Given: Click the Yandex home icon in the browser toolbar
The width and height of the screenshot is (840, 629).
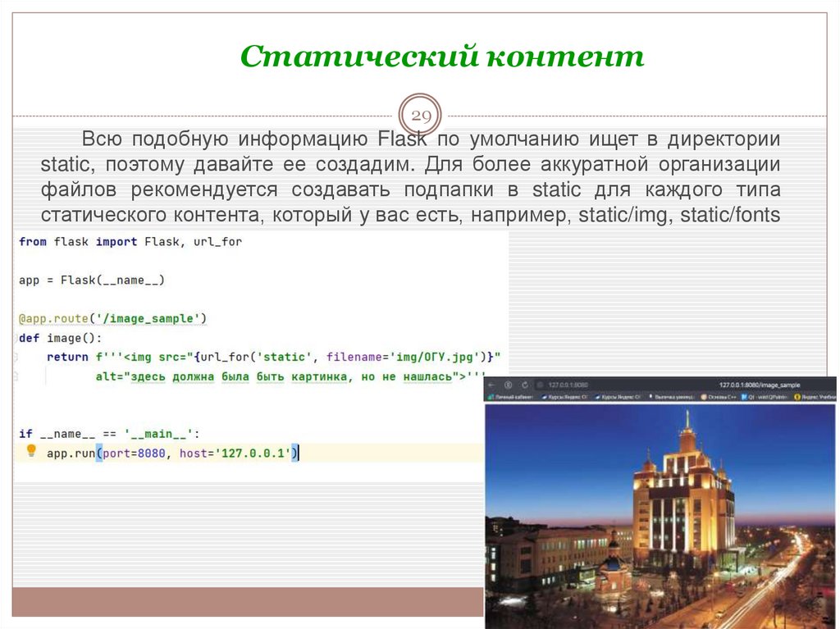Looking at the screenshot, I should pos(509,385).
